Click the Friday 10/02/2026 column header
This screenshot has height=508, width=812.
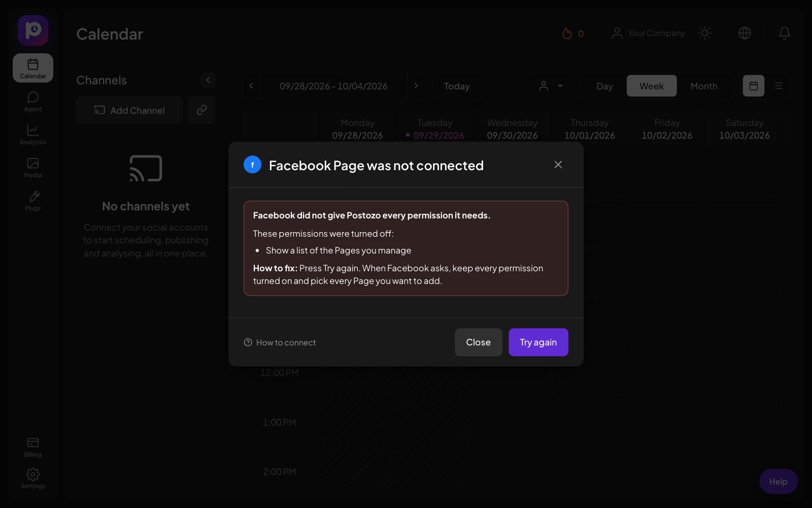(667, 129)
